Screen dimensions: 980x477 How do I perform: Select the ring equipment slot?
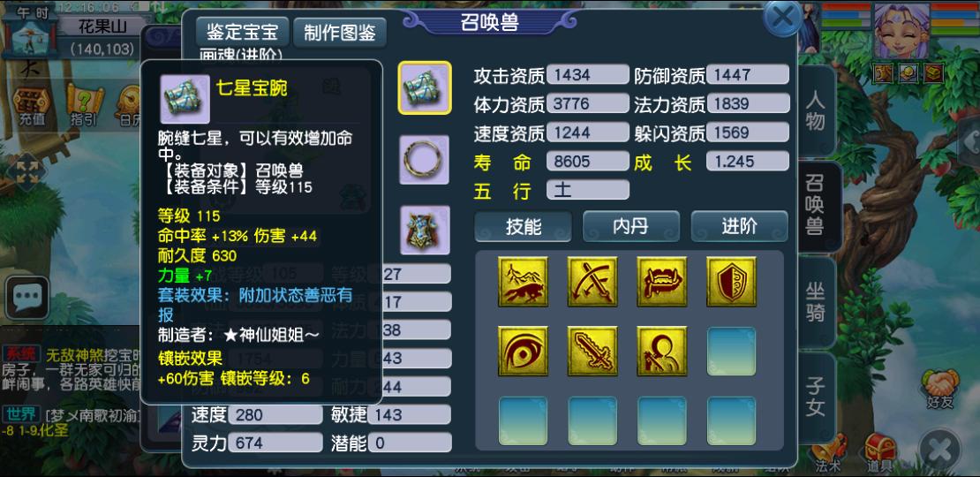point(425,159)
